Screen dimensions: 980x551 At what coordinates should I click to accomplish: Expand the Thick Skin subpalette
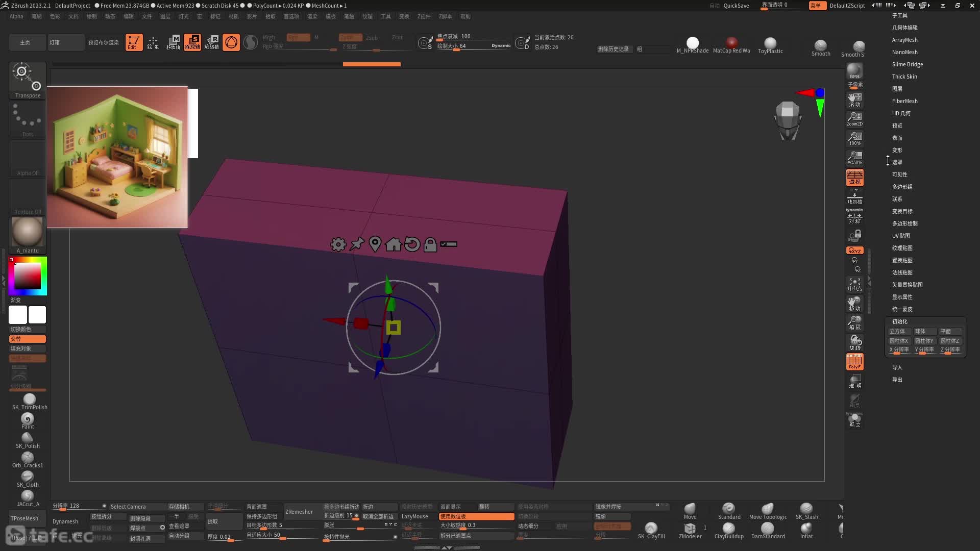[x=904, y=77]
